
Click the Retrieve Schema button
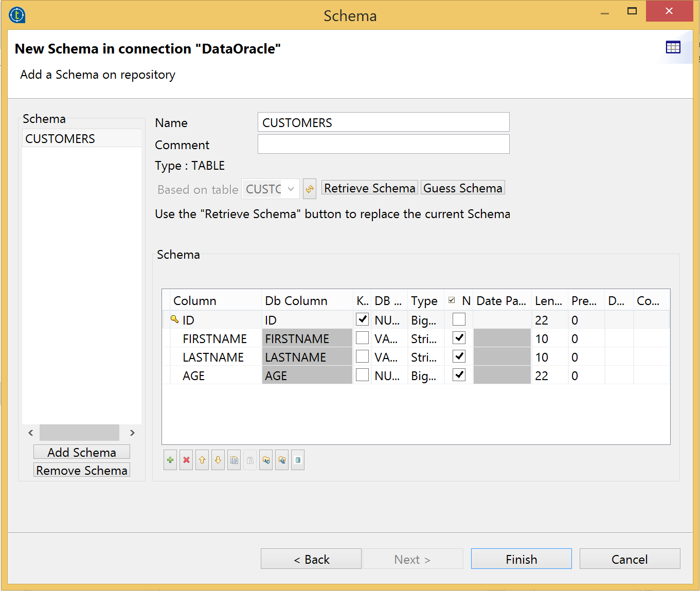tap(369, 188)
